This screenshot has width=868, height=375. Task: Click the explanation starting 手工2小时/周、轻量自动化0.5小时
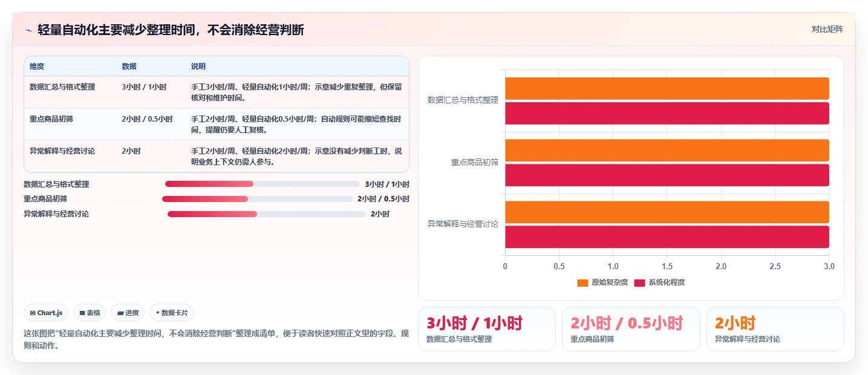(296, 125)
